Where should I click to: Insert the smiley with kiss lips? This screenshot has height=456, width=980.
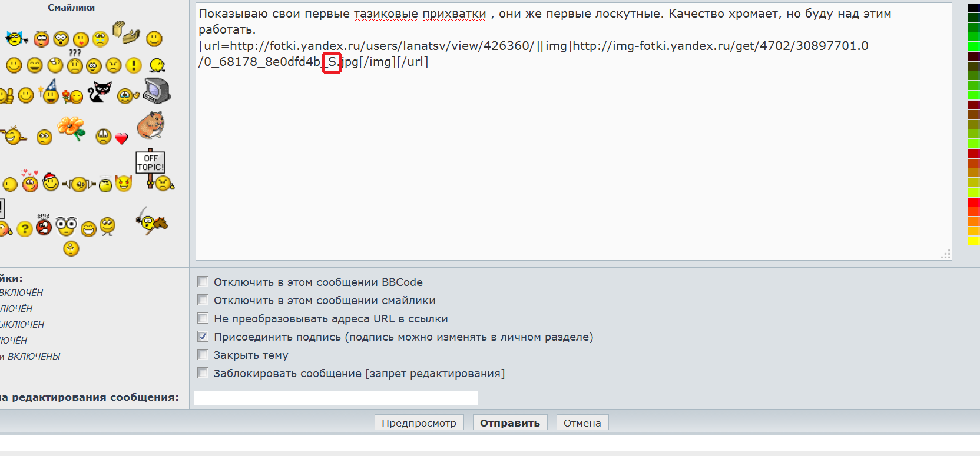click(x=81, y=39)
